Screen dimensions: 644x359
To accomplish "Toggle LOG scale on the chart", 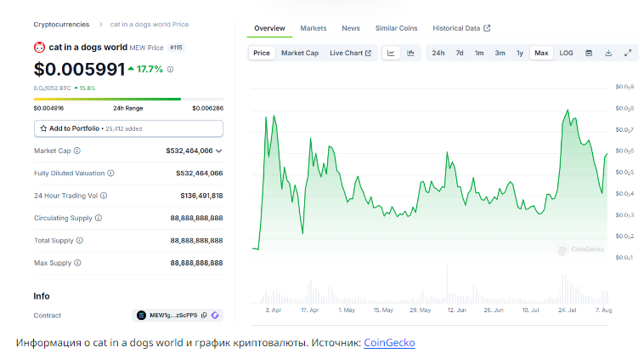I will click(x=566, y=53).
